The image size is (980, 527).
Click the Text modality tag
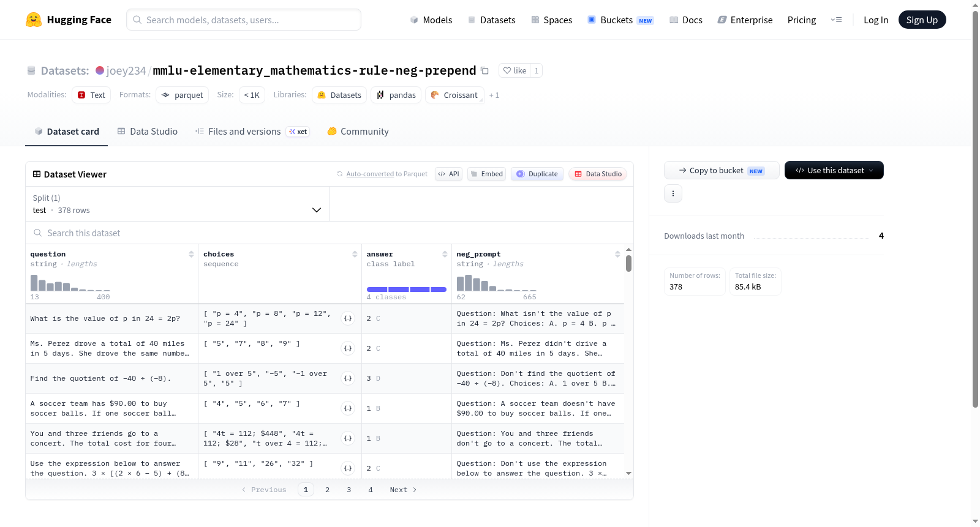click(x=91, y=95)
